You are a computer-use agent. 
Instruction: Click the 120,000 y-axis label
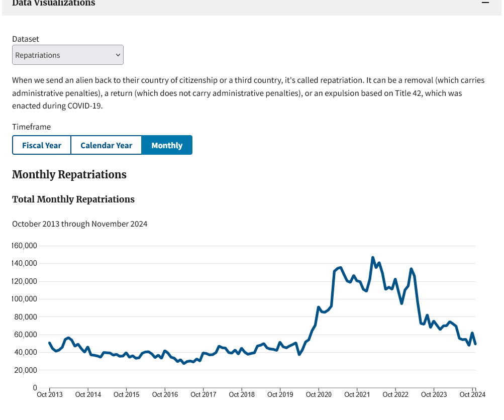coord(25,281)
